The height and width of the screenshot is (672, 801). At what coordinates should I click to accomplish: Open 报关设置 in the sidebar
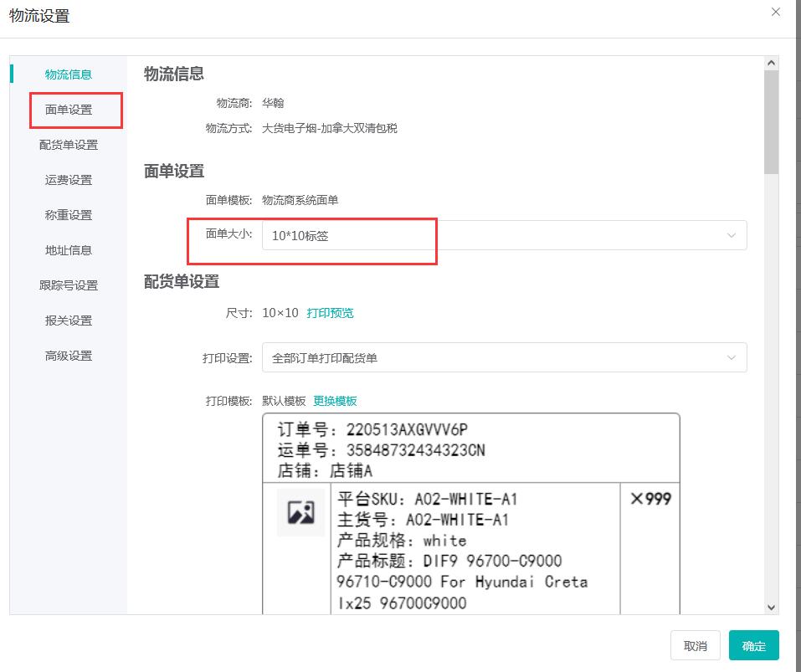pyautogui.click(x=69, y=321)
